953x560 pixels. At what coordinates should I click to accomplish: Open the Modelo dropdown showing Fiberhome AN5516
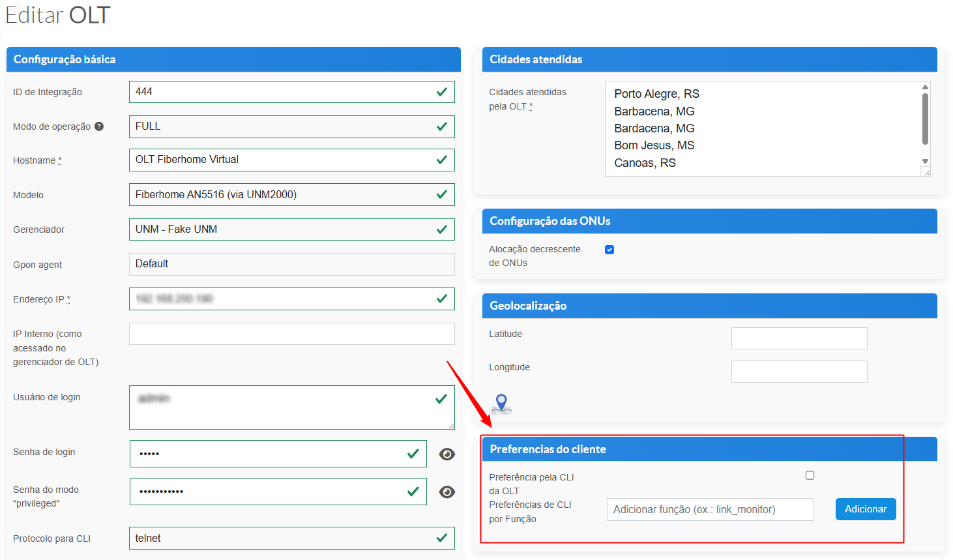(x=291, y=194)
